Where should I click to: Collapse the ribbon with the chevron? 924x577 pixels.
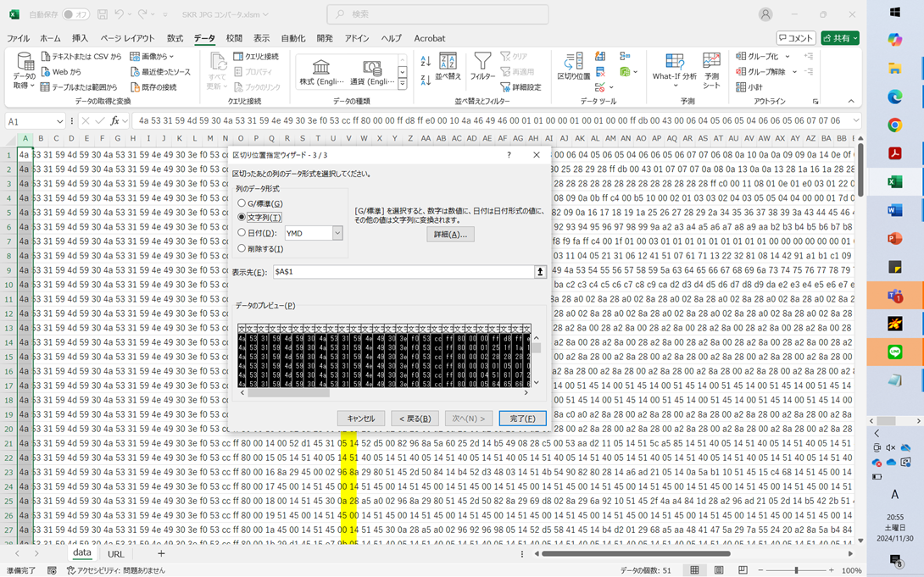(x=851, y=102)
